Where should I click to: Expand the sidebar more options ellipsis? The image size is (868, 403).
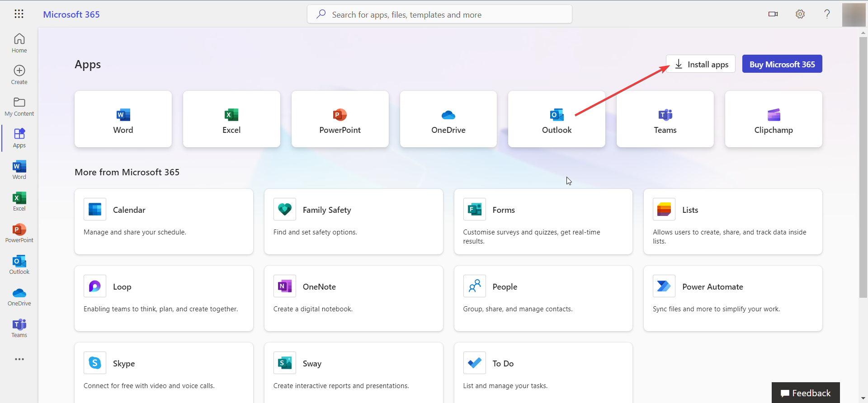[19, 359]
